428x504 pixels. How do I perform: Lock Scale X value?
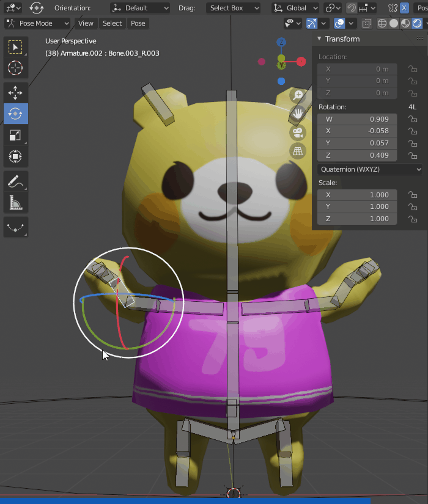[x=413, y=195]
